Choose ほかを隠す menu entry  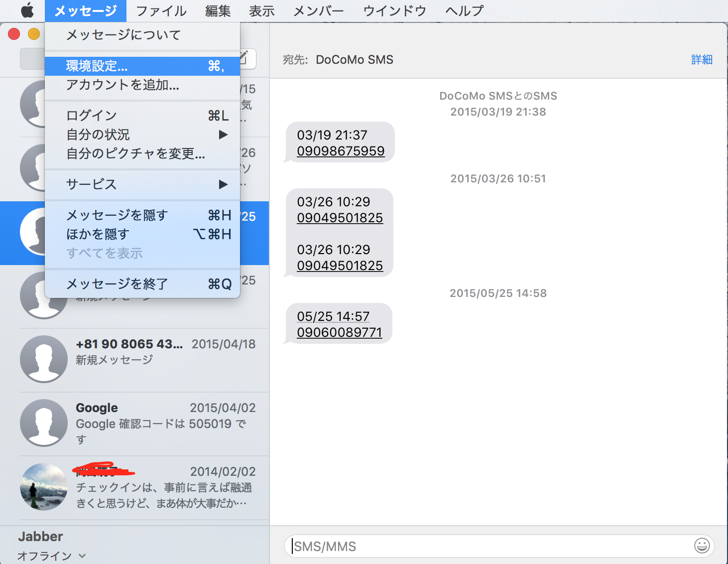click(x=142, y=234)
